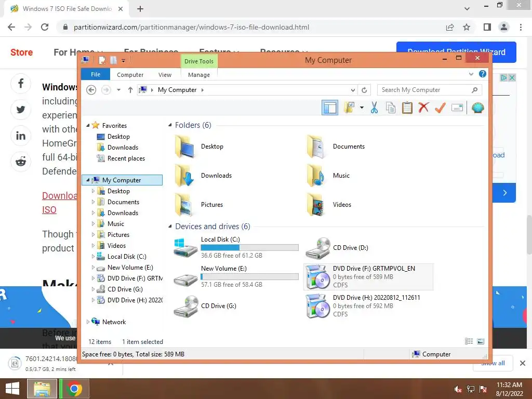Open Chrome from the taskbar
532x399 pixels.
pyautogui.click(x=74, y=389)
